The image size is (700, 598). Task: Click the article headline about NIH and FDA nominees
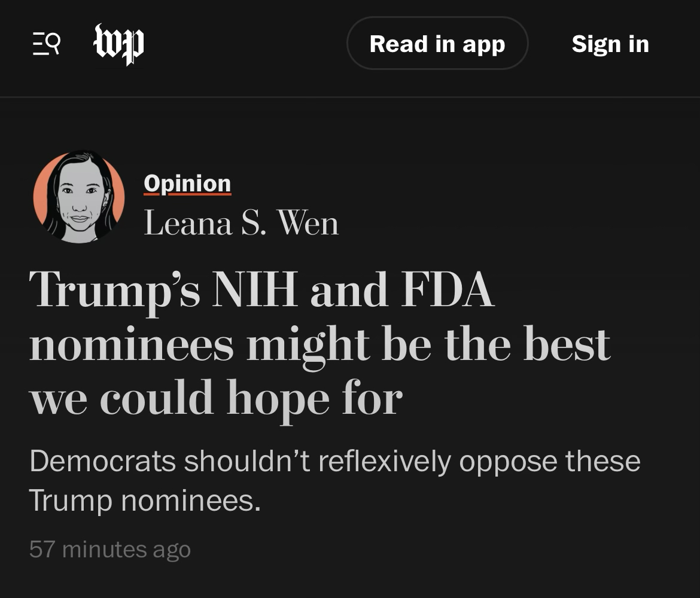(x=319, y=344)
